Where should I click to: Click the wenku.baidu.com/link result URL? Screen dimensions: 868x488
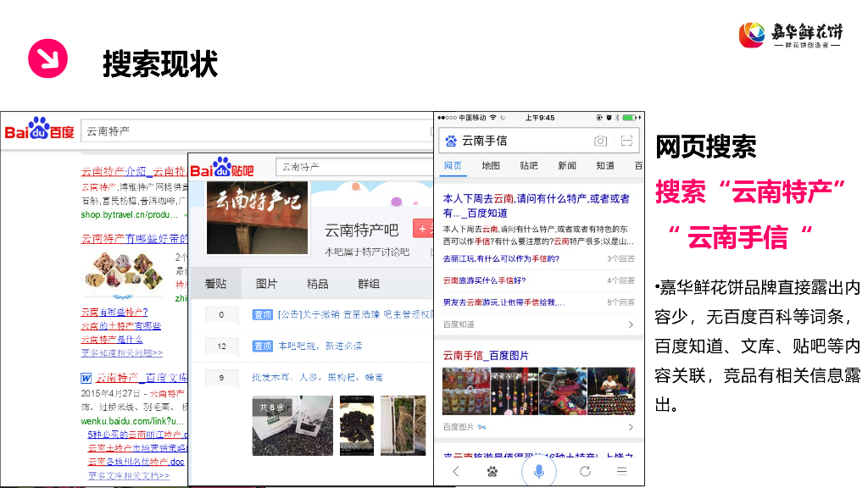132,421
